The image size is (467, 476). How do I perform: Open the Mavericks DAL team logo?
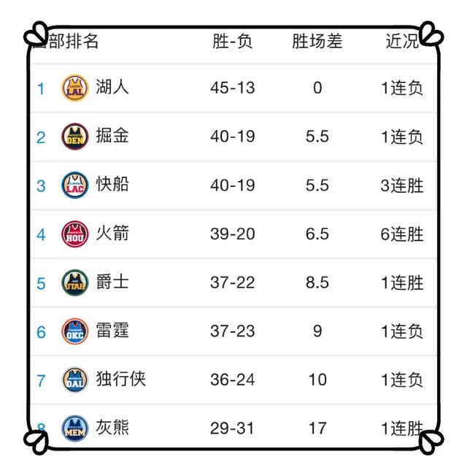point(75,380)
